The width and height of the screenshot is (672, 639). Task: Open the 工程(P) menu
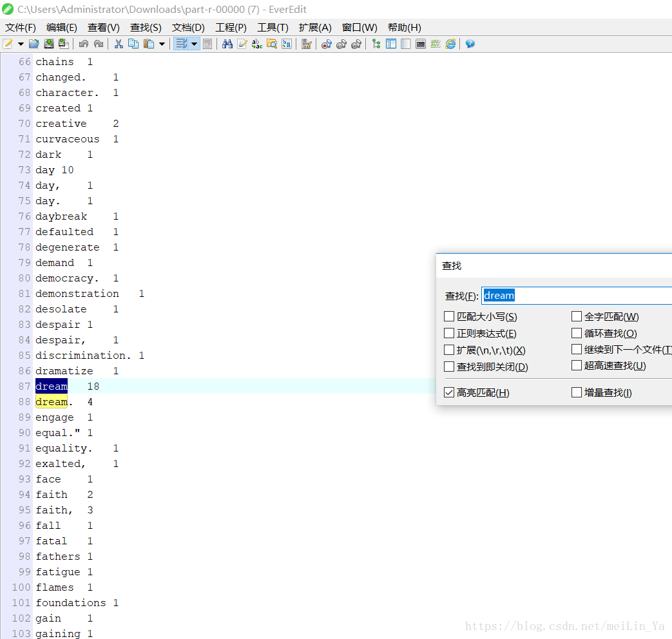[231, 28]
